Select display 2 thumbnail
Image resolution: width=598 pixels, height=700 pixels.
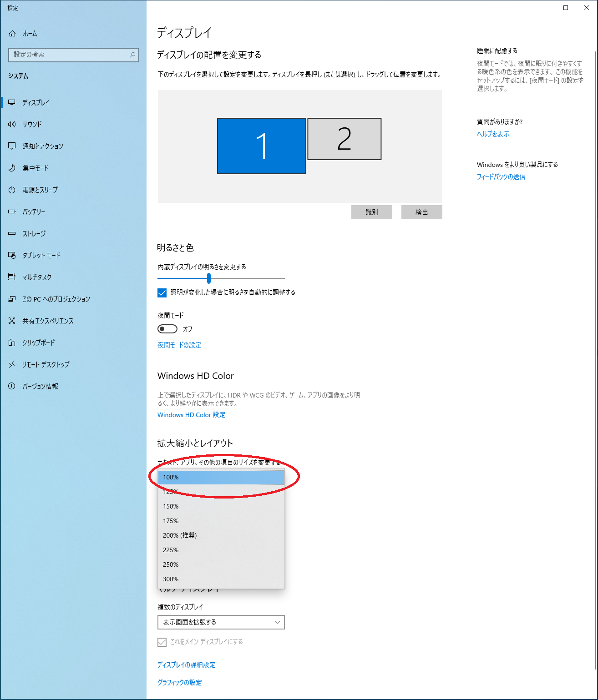point(345,139)
